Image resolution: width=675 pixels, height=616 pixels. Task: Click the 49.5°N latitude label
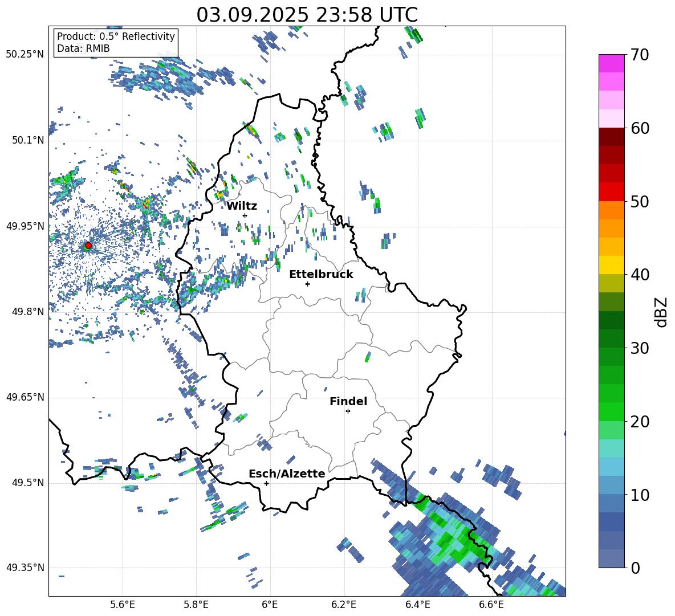[x=27, y=483]
